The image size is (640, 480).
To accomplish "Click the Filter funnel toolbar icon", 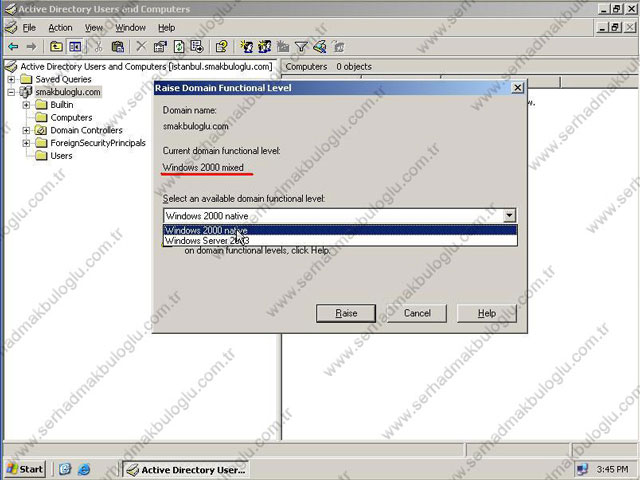I will (301, 47).
